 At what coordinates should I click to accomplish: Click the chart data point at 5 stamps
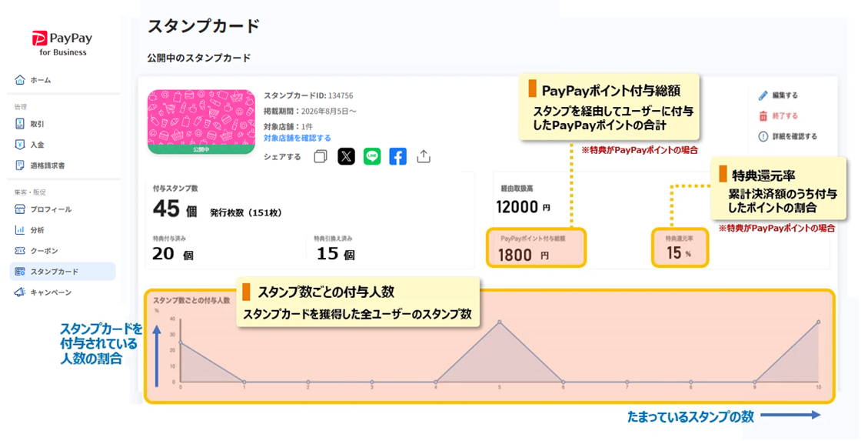[x=499, y=322]
